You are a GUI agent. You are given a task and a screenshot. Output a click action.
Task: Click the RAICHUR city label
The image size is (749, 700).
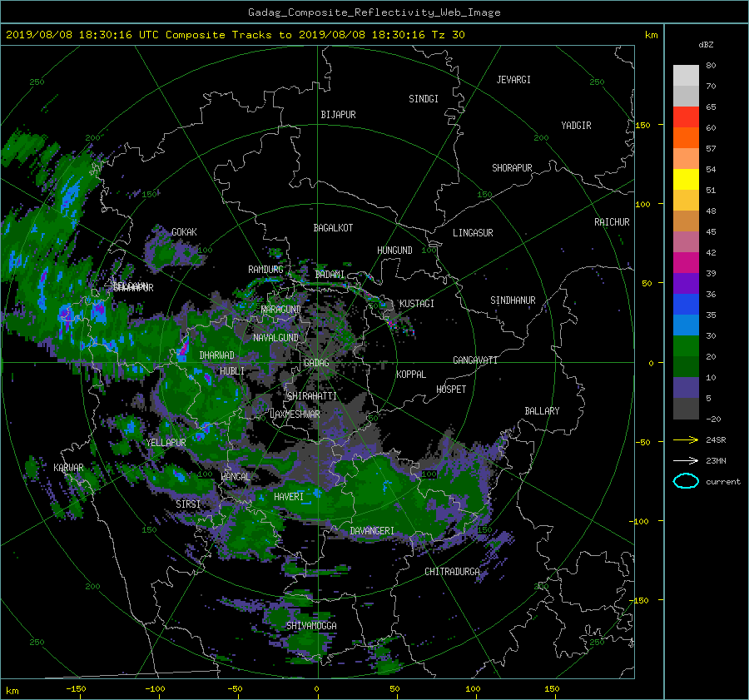612,222
